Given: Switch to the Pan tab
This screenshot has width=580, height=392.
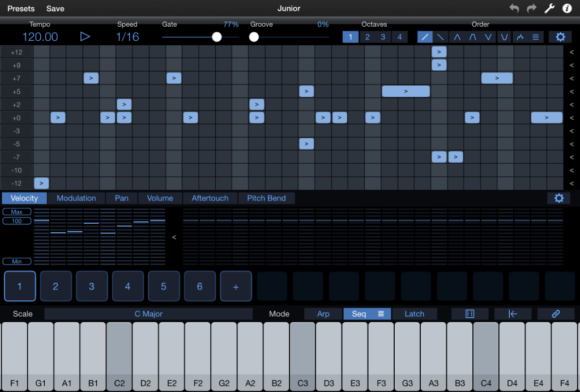Looking at the screenshot, I should [122, 198].
